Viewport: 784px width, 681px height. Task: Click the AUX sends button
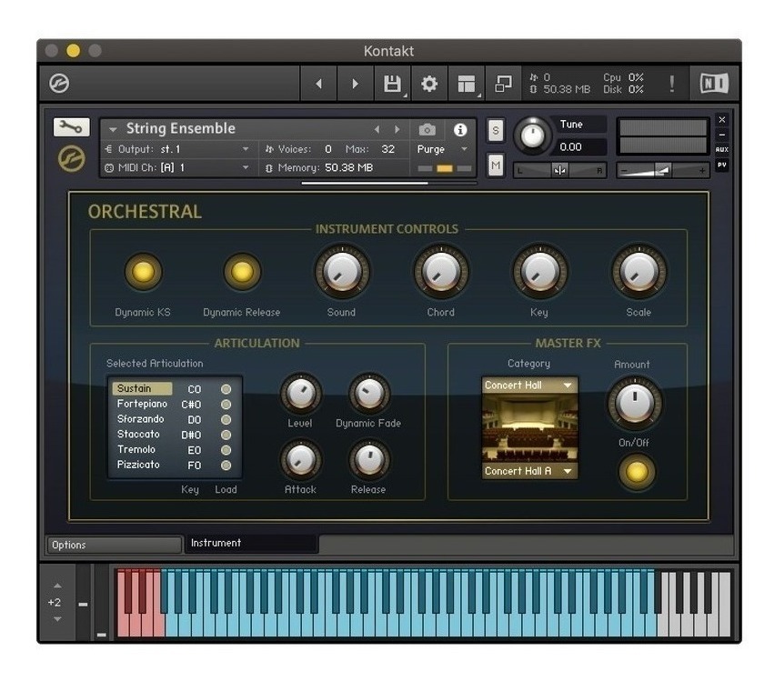point(721,149)
